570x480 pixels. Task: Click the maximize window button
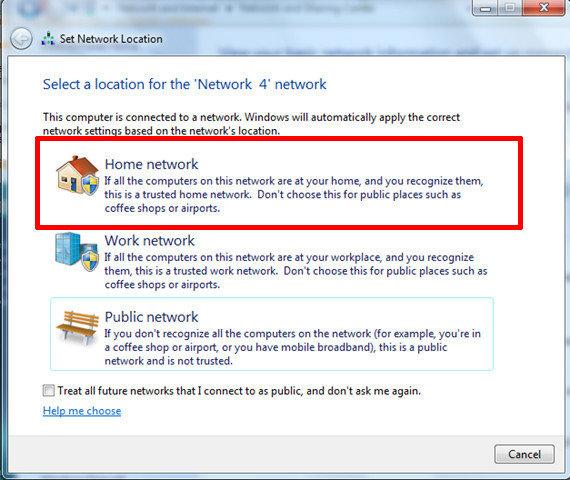coord(510,7)
